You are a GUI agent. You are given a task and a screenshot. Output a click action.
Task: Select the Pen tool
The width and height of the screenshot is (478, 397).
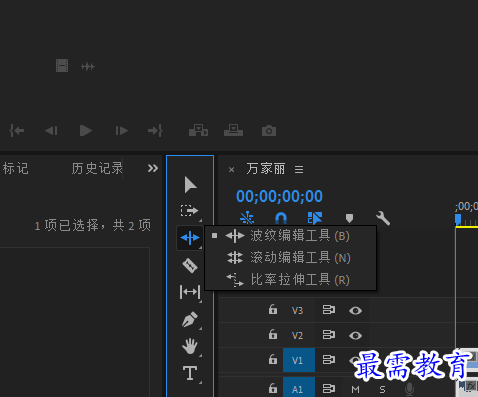click(190, 319)
